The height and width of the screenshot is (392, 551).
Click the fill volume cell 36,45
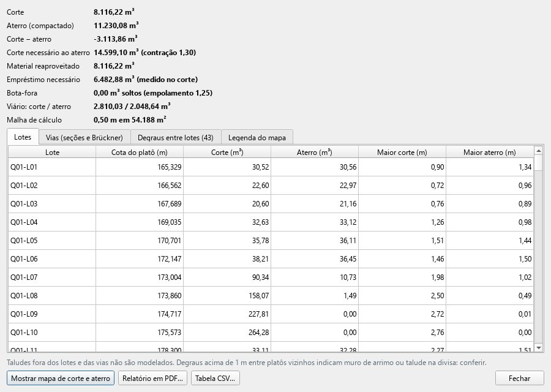click(x=315, y=258)
